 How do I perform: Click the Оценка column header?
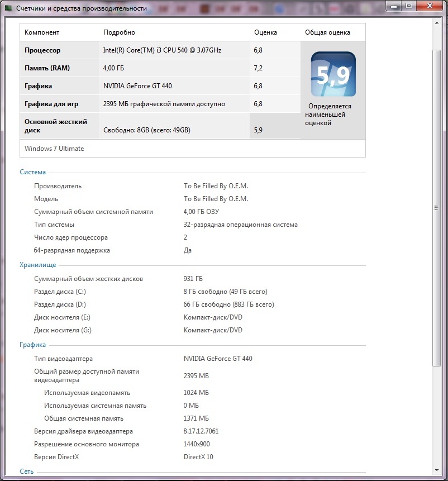point(265,32)
